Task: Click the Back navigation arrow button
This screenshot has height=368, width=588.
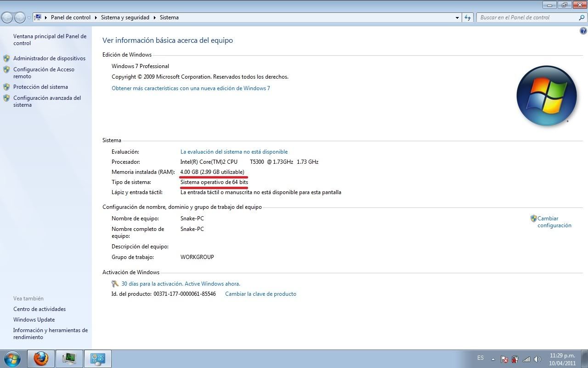Action: pyautogui.click(x=7, y=17)
